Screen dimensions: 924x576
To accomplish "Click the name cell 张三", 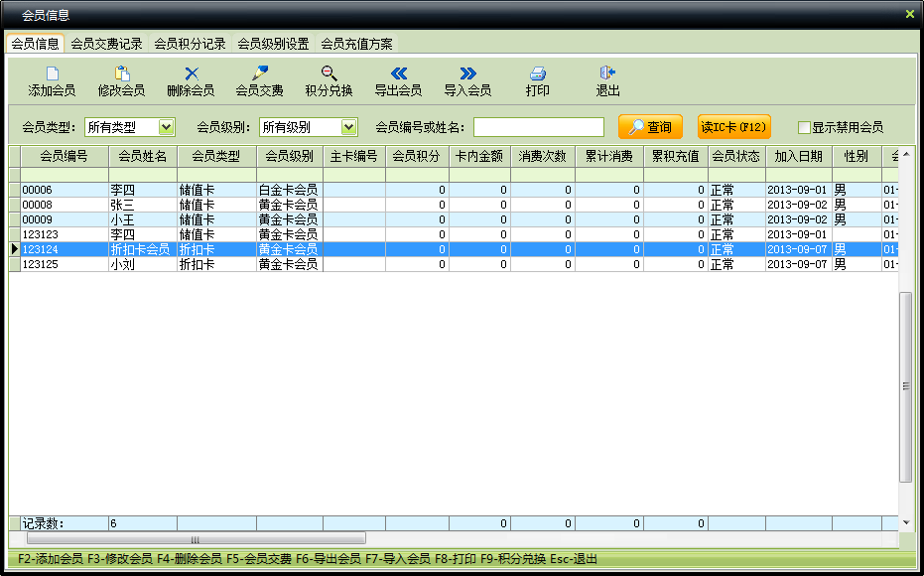I will 143,205.
